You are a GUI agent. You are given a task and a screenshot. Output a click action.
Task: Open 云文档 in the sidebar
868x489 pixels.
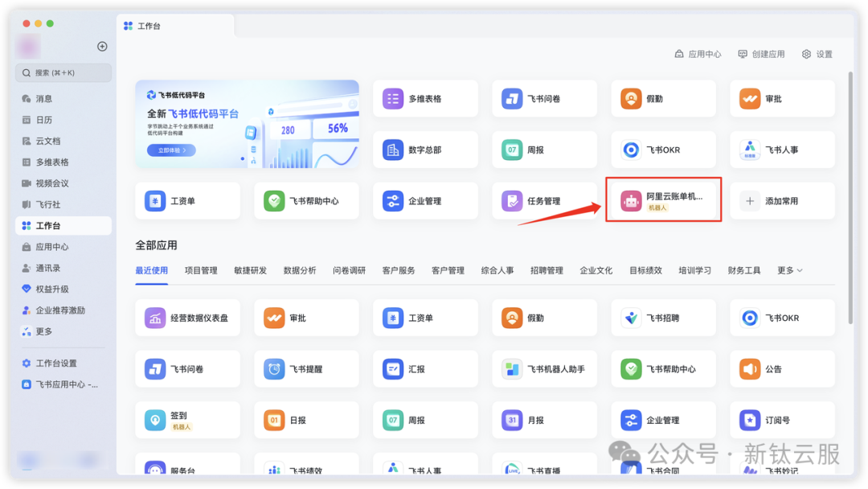(63, 142)
